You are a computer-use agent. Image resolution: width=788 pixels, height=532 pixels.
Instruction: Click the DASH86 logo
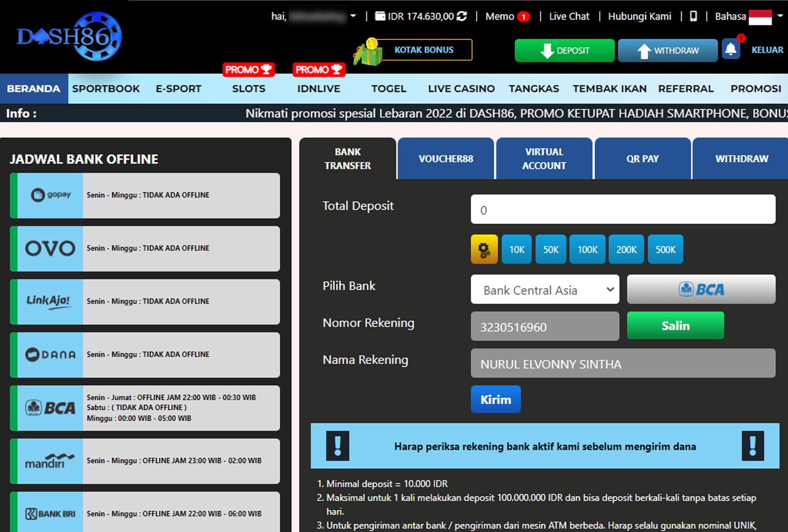69,36
